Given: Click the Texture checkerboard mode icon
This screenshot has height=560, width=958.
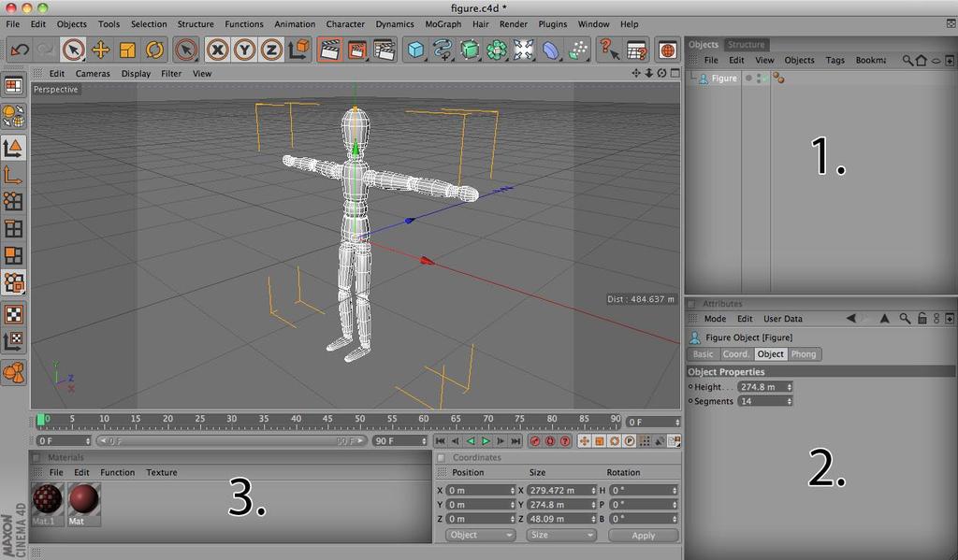Looking at the screenshot, I should pos(13,314).
